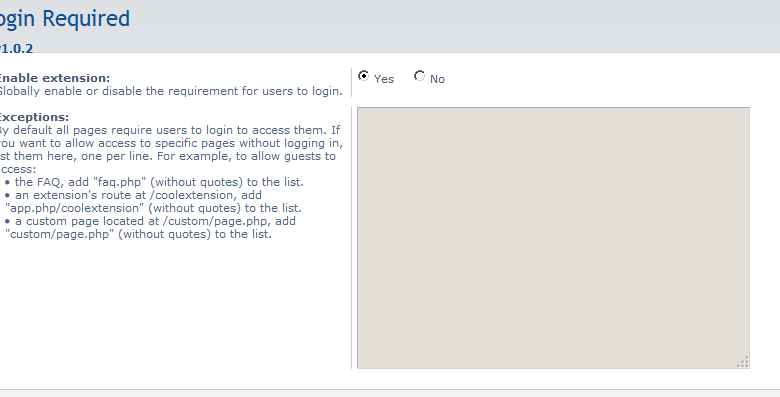Click the "No" label text
This screenshot has width=780, height=397.
coord(437,79)
